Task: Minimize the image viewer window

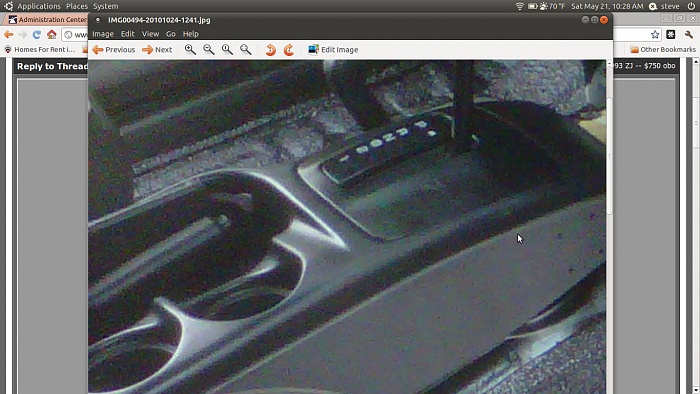Action: (x=585, y=20)
